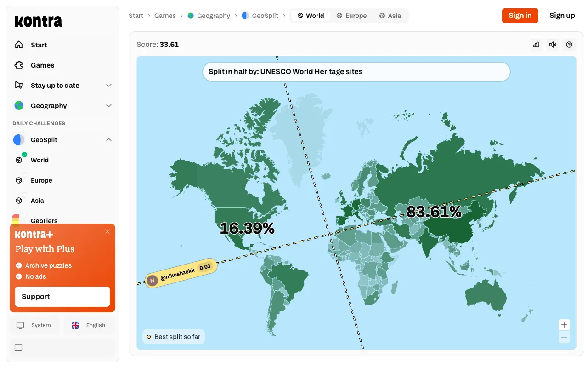Collapse the GeoSplit section chevron

[109, 140]
